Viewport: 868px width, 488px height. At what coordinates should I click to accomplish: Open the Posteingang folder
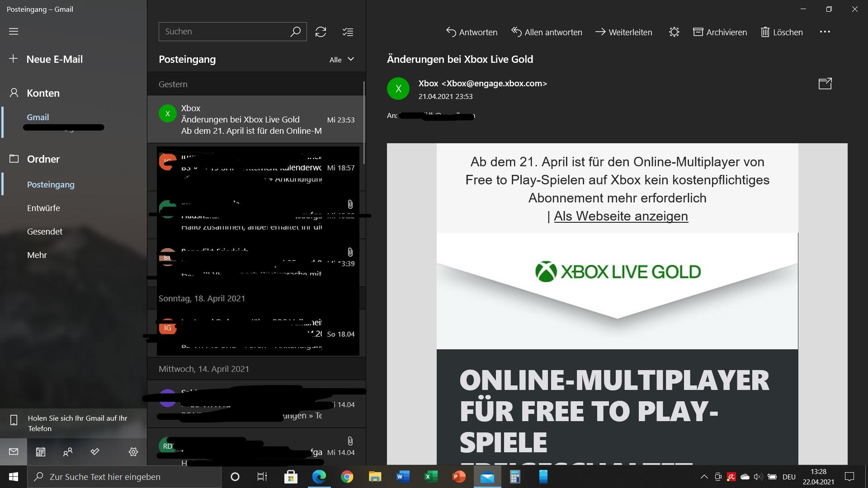[x=51, y=184]
